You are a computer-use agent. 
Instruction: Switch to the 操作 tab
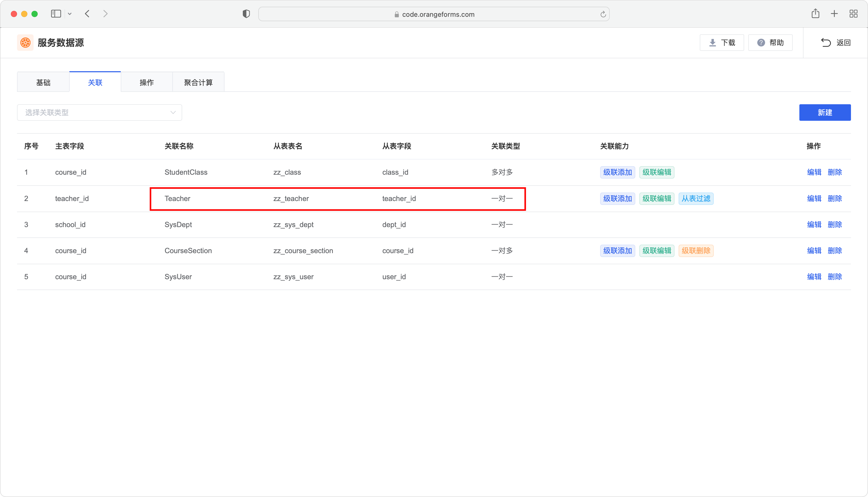coord(147,82)
